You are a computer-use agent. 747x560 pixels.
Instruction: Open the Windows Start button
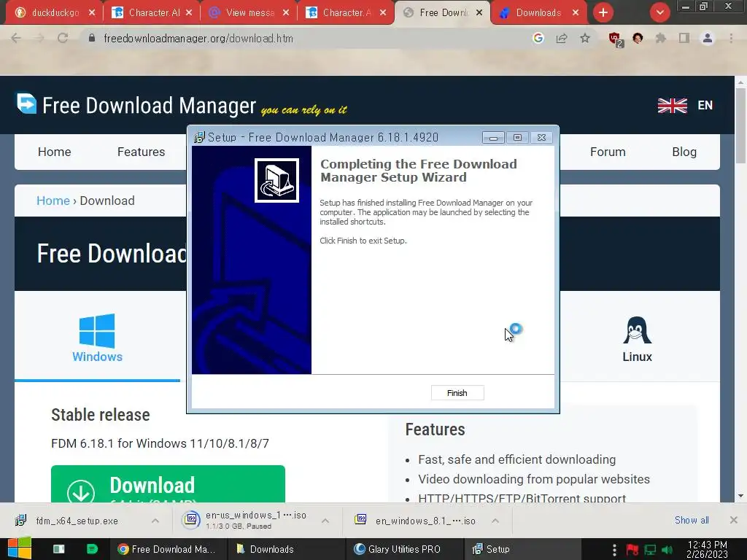(19, 548)
